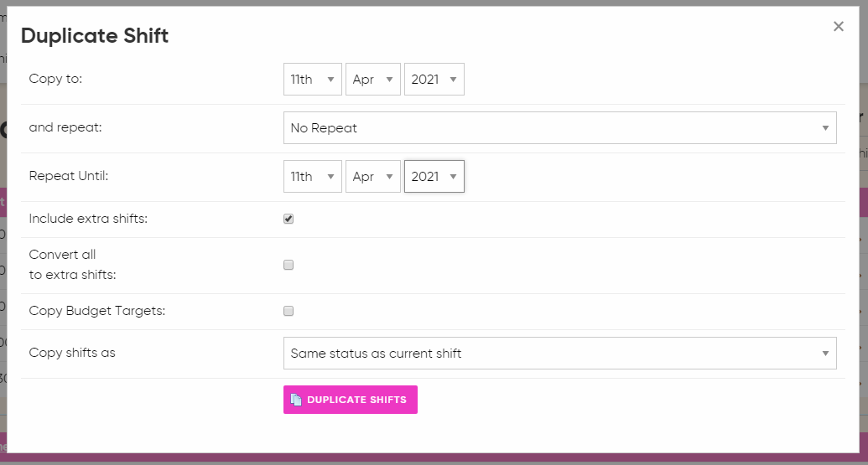Uncheck Include extra shifts checkbox
This screenshot has width=868, height=465.
click(288, 219)
